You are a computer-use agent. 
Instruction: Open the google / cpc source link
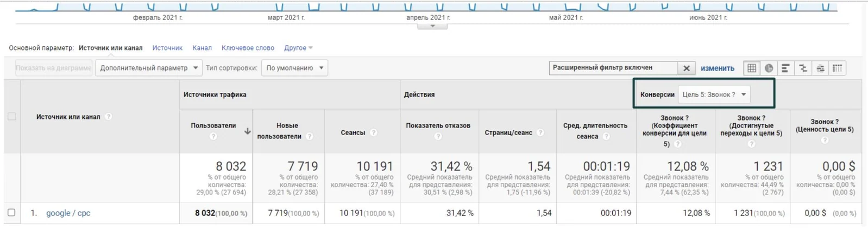coord(68,213)
